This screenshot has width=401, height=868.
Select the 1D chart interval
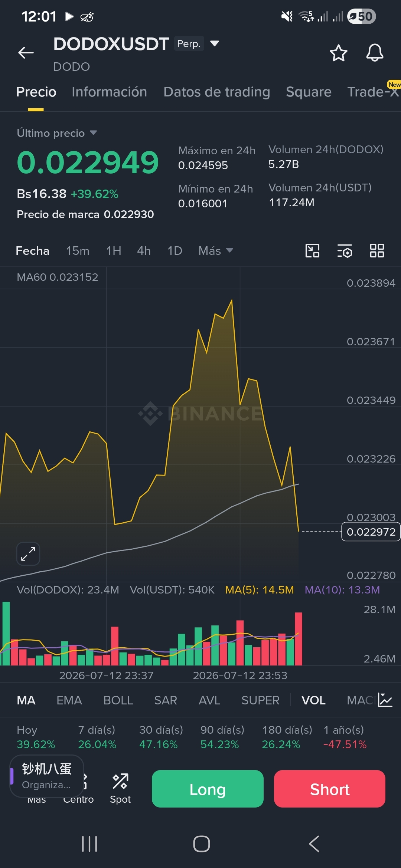175,251
